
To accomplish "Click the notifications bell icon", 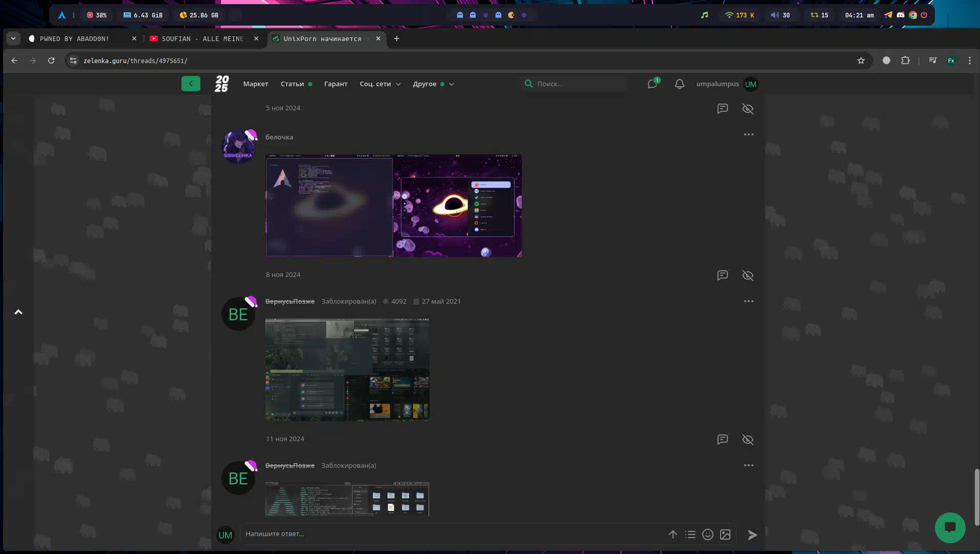I will click(x=679, y=84).
